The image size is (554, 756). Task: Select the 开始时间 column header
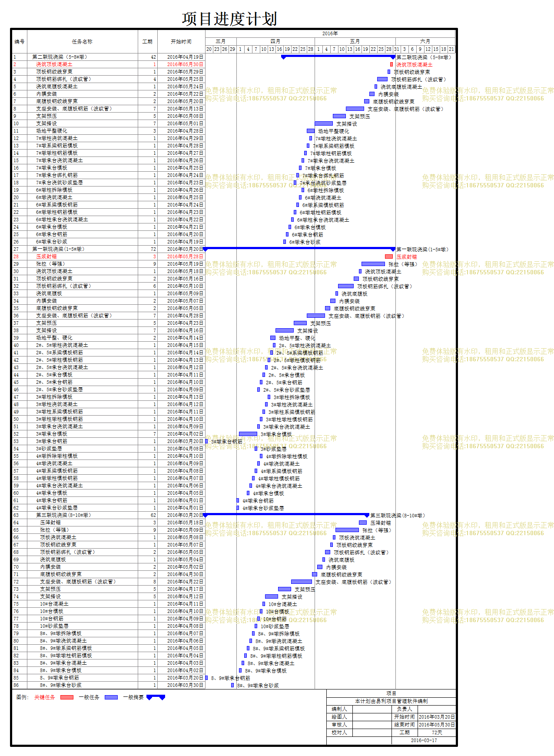[181, 42]
